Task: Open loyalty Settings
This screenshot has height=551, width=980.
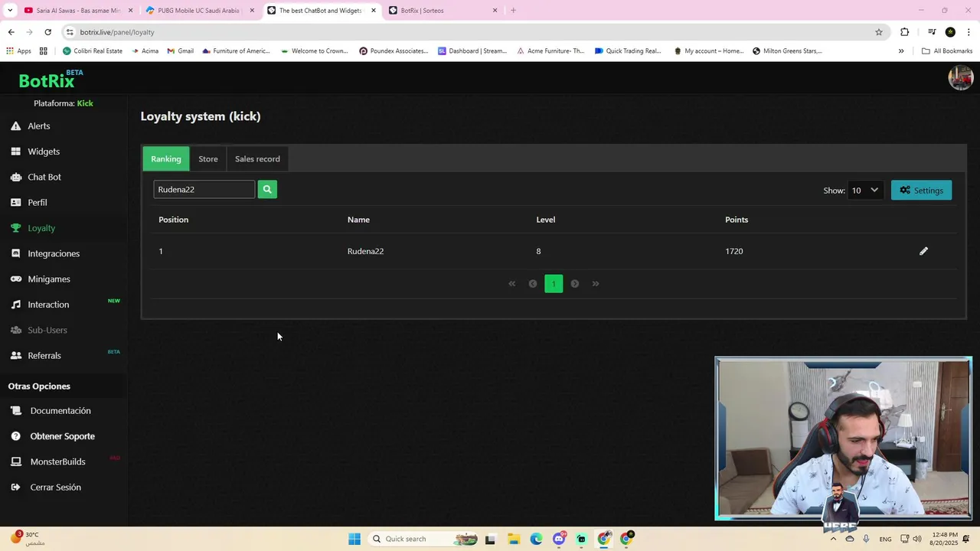Action: click(921, 191)
